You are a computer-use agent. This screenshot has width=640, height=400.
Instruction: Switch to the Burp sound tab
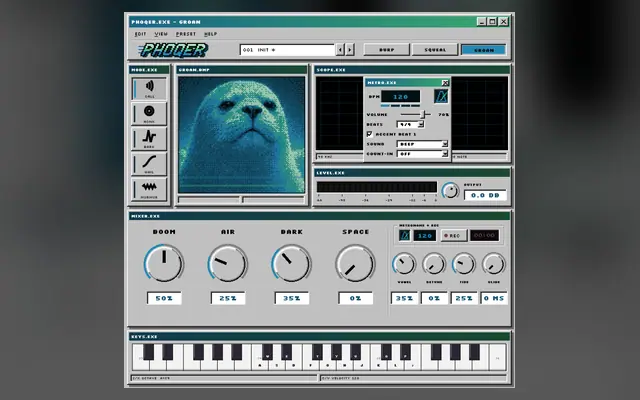(x=387, y=50)
